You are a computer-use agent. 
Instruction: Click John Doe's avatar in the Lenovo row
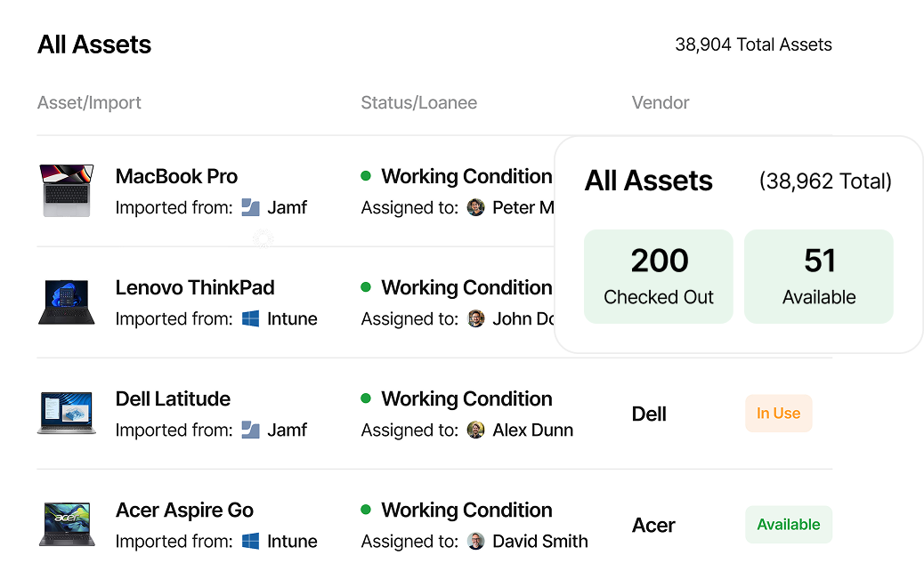pyautogui.click(x=475, y=318)
